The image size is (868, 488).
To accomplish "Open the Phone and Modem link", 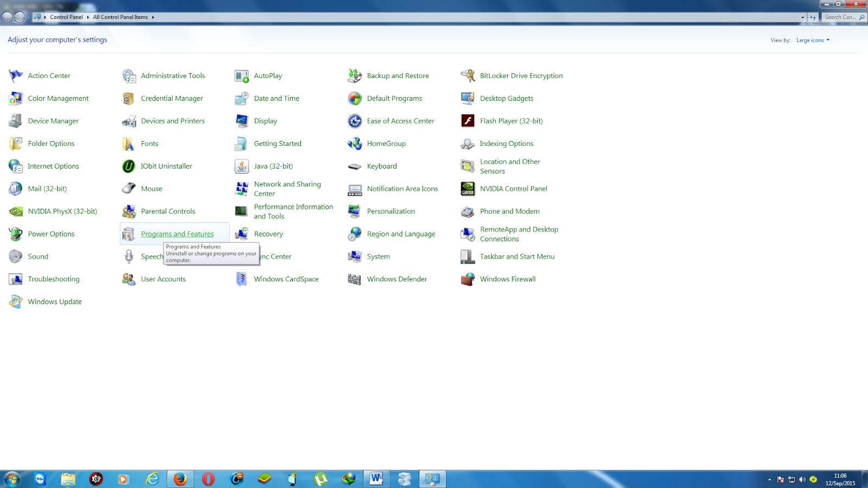I will coord(510,211).
